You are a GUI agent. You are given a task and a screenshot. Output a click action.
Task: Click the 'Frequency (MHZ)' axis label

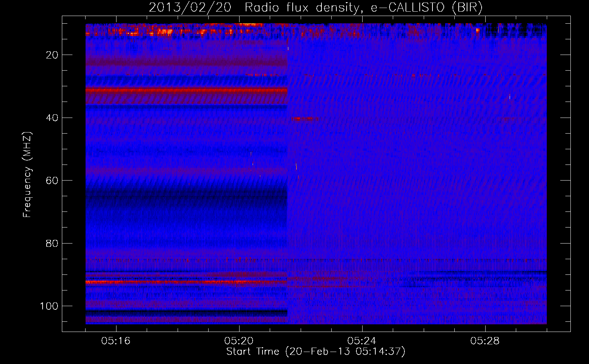click(27, 174)
